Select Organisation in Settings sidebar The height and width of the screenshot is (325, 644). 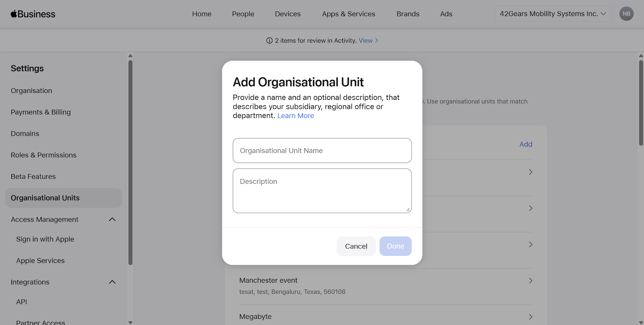point(32,91)
